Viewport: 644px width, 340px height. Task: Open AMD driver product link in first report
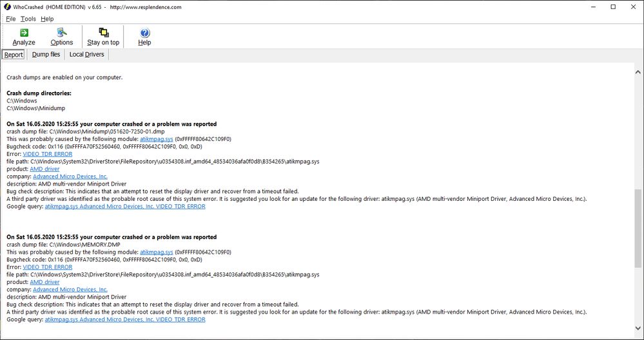click(44, 169)
